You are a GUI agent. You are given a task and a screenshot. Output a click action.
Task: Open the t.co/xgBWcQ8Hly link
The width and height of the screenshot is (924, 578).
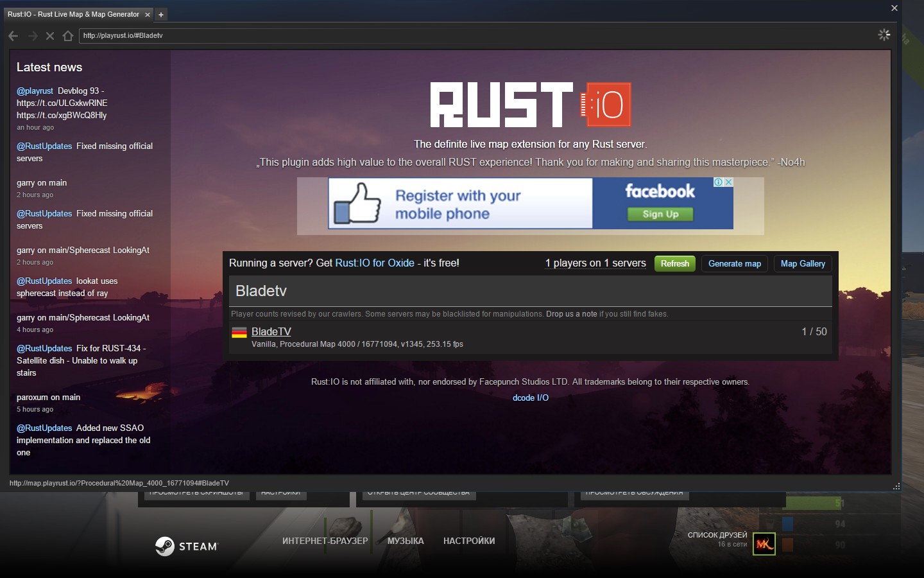tap(62, 115)
